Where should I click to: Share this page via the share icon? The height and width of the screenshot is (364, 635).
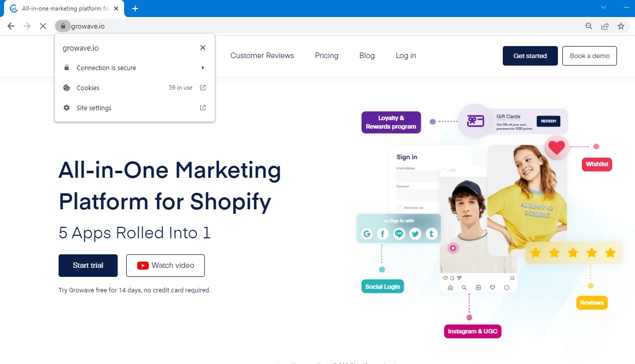point(605,26)
